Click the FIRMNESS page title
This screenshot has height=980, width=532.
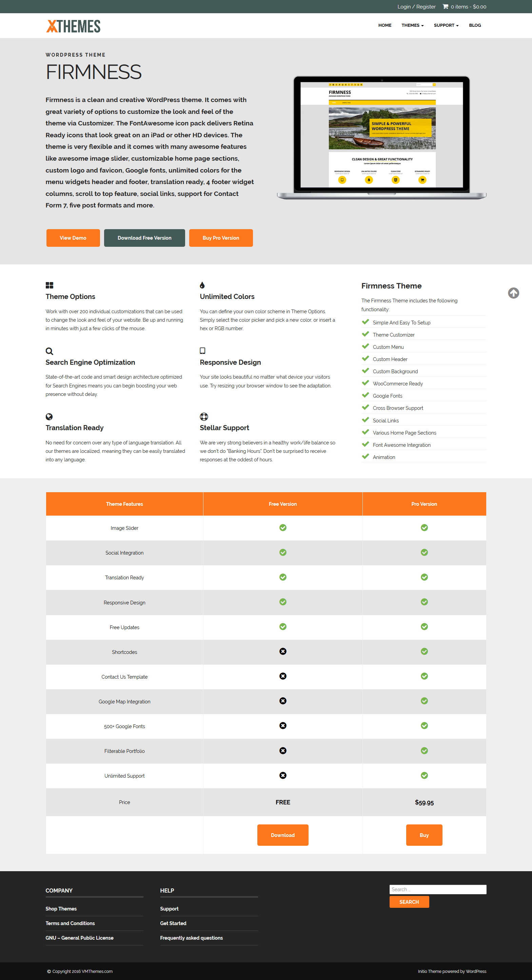tap(94, 72)
